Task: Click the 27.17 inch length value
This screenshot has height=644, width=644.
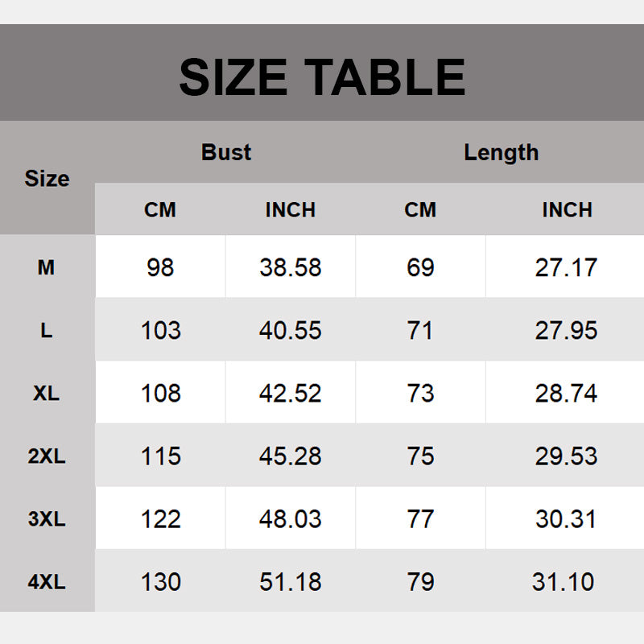Action: pyautogui.click(x=567, y=267)
